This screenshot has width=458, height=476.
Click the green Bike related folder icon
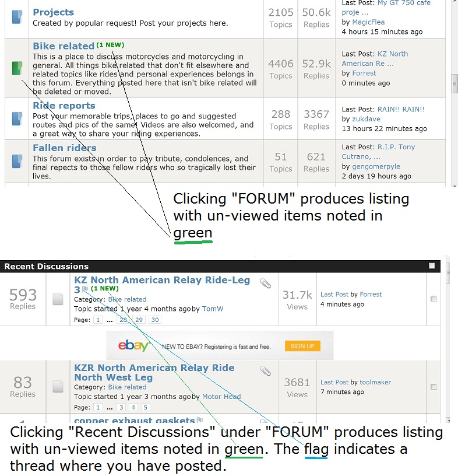click(16, 68)
